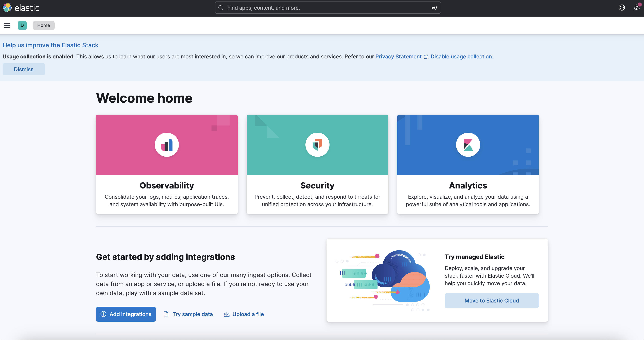
Task: Open the Help menu via life-ring icon
Action: (x=622, y=8)
